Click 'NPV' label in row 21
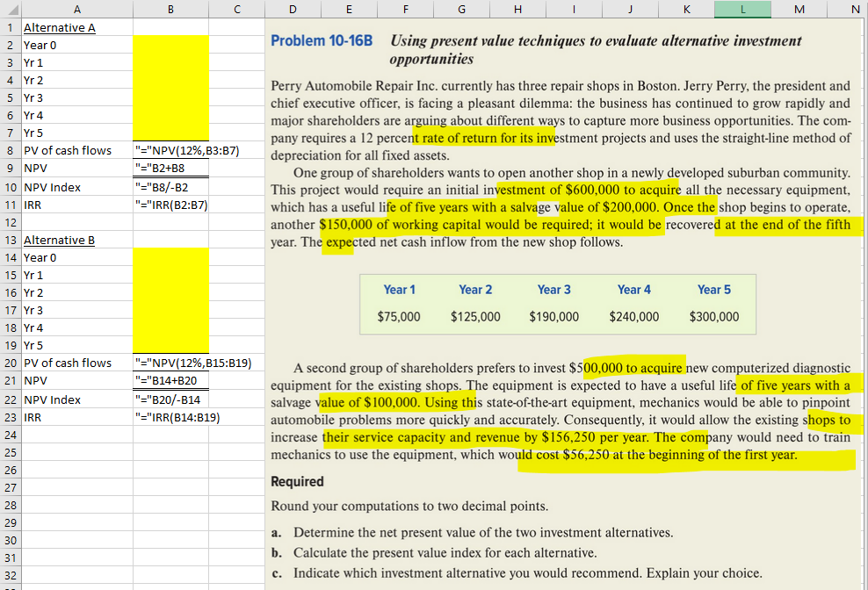This screenshot has height=590, width=868. (35, 381)
